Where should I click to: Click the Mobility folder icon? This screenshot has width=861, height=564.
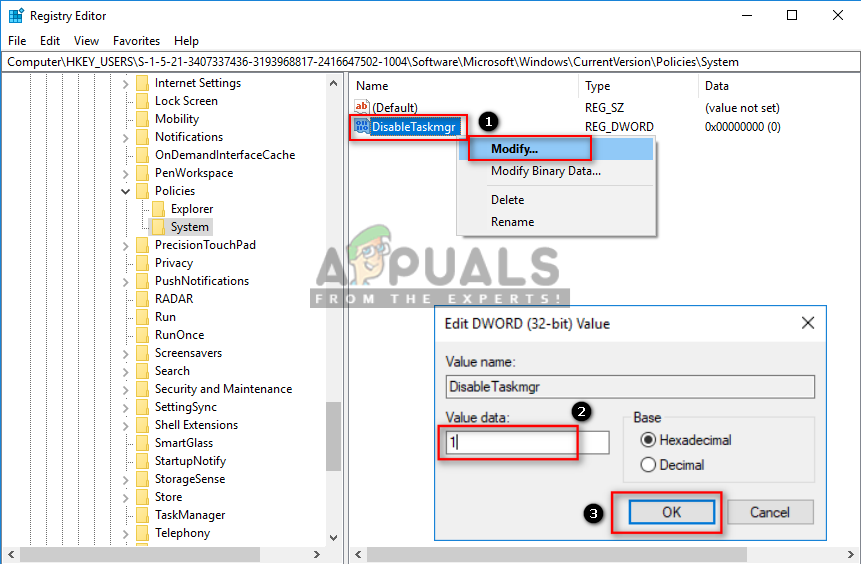click(x=142, y=119)
